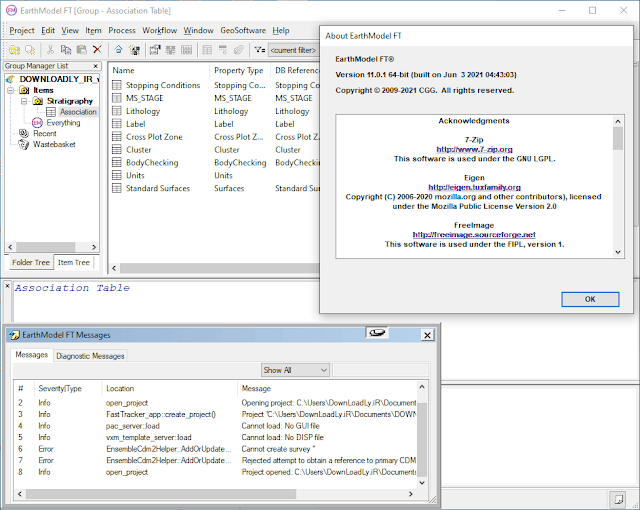Click OK in the About dialog
Viewport: 640px width, 510px height.
[x=590, y=299]
